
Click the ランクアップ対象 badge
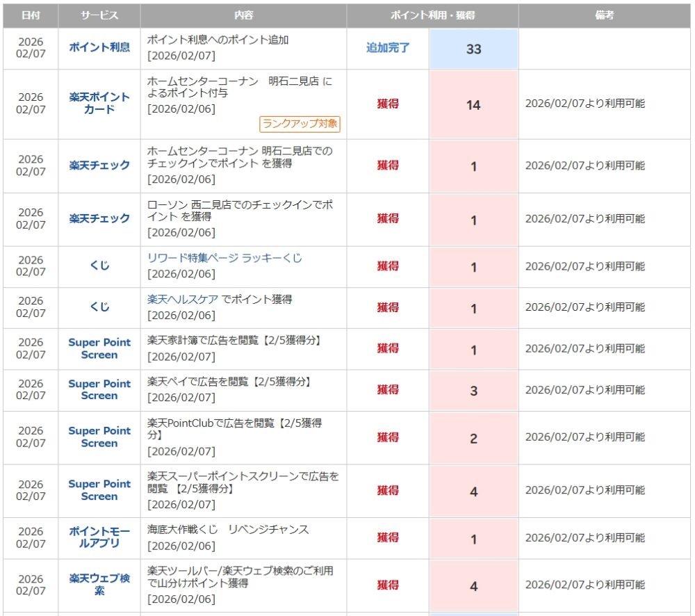300,124
